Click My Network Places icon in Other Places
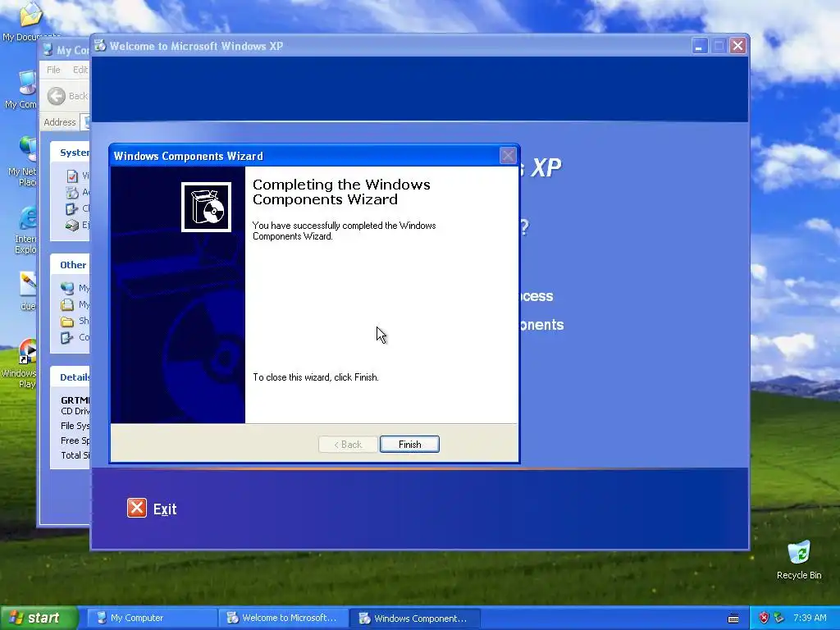The image size is (840, 630). click(67, 288)
